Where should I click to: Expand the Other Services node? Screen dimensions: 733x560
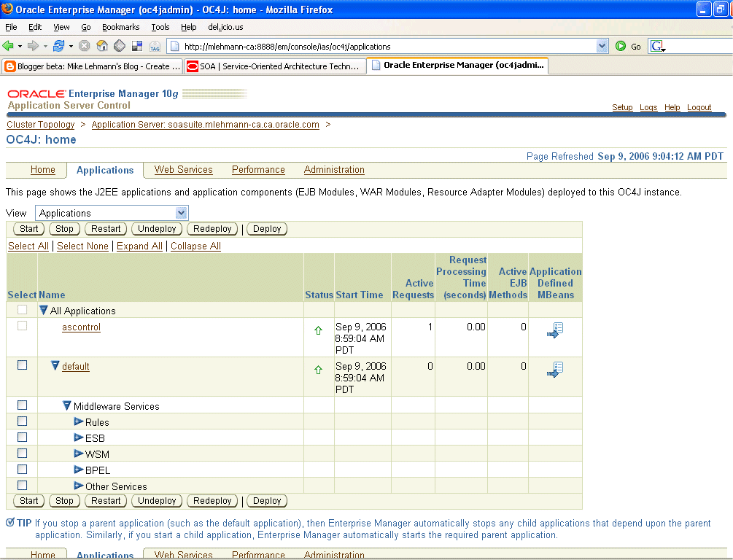click(79, 486)
